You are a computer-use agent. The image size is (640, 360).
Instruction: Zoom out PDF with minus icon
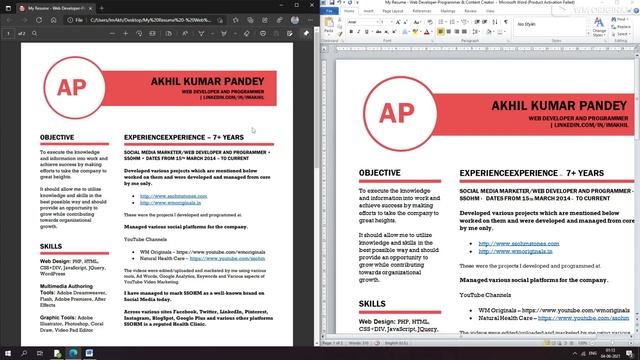point(112,33)
